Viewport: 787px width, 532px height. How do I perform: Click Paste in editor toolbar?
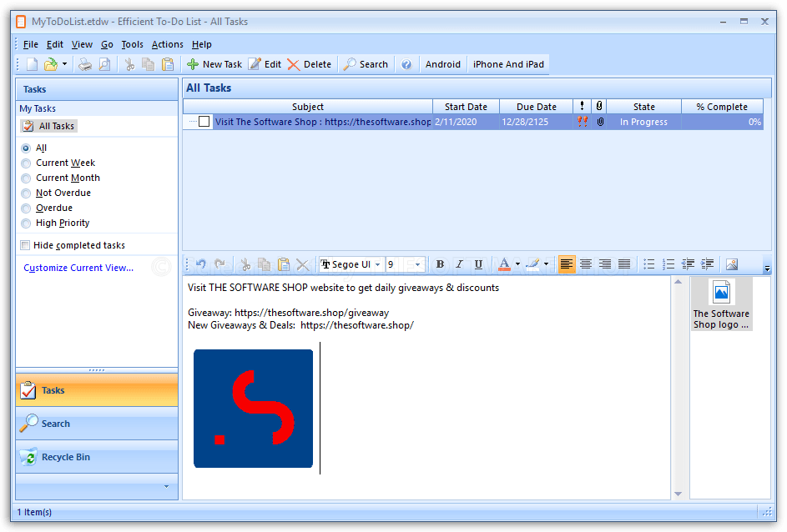[284, 264]
